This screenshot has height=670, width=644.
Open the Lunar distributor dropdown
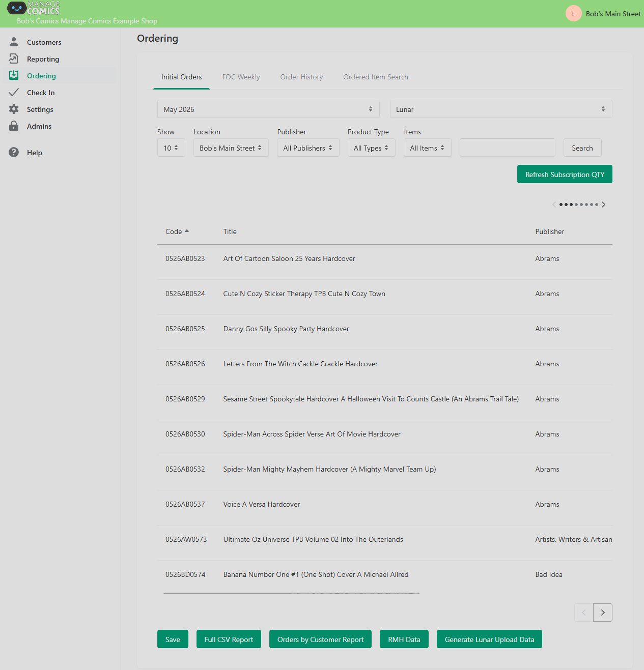pyautogui.click(x=501, y=109)
